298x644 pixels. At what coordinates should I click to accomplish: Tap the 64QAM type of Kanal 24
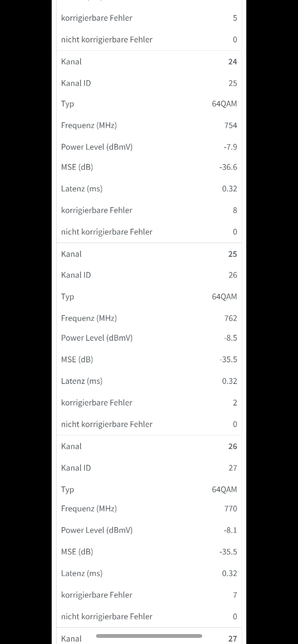(x=224, y=104)
